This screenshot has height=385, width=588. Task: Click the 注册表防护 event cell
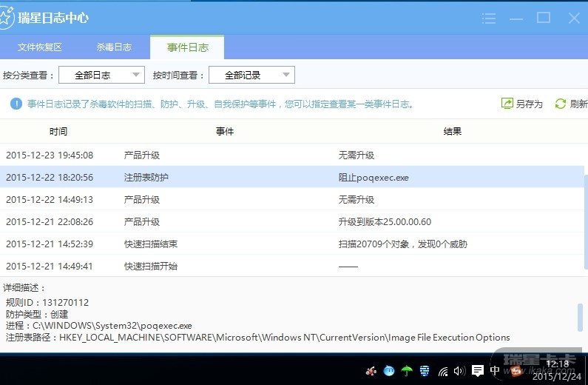click(x=146, y=177)
